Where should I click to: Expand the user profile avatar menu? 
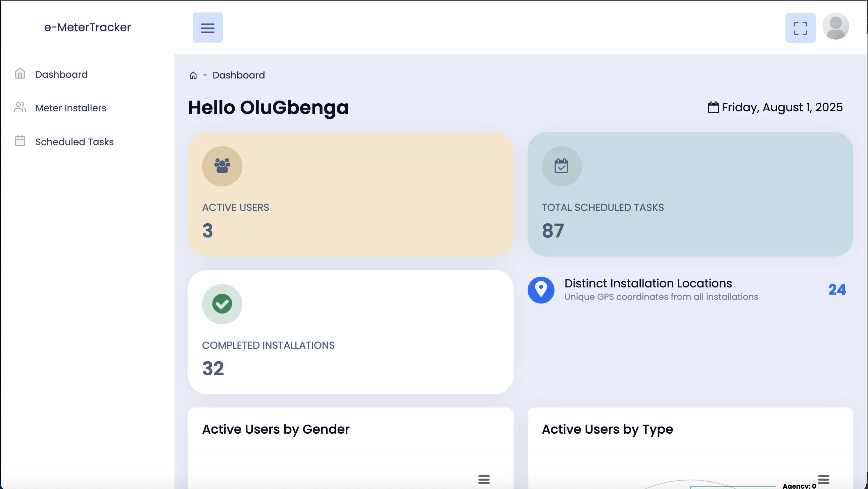point(836,26)
